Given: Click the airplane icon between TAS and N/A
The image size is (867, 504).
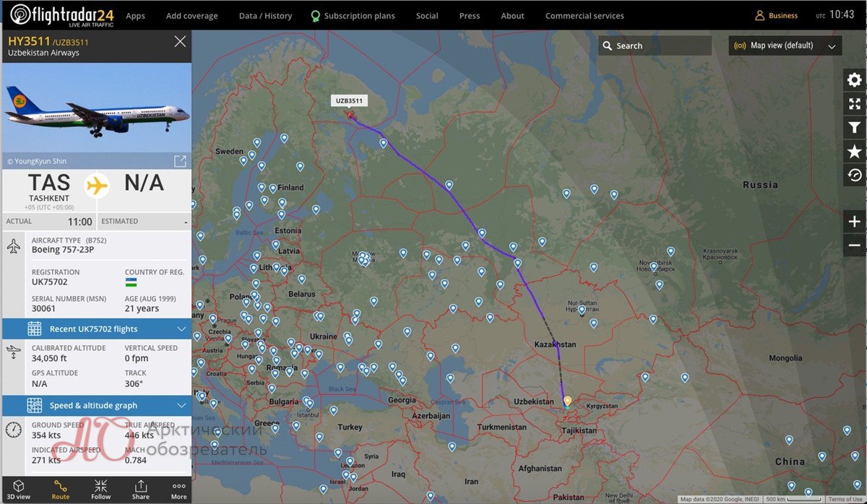Looking at the screenshot, I should [x=97, y=186].
